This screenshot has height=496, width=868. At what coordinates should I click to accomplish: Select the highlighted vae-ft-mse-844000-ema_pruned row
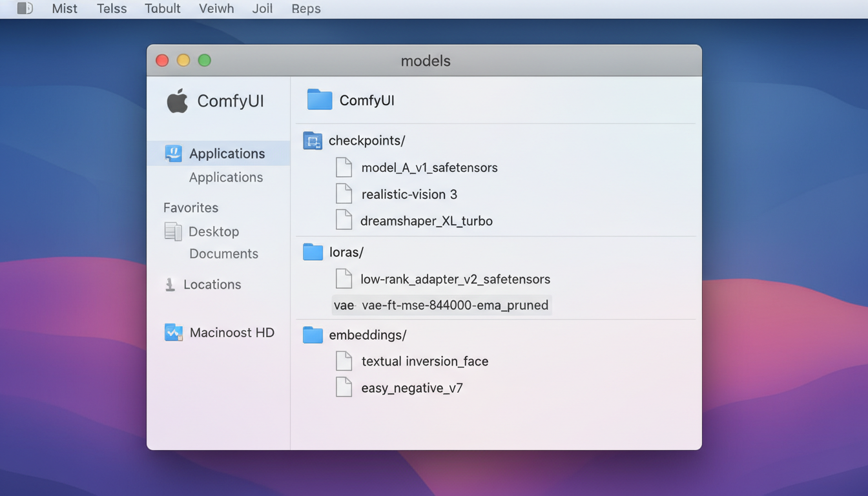click(441, 305)
